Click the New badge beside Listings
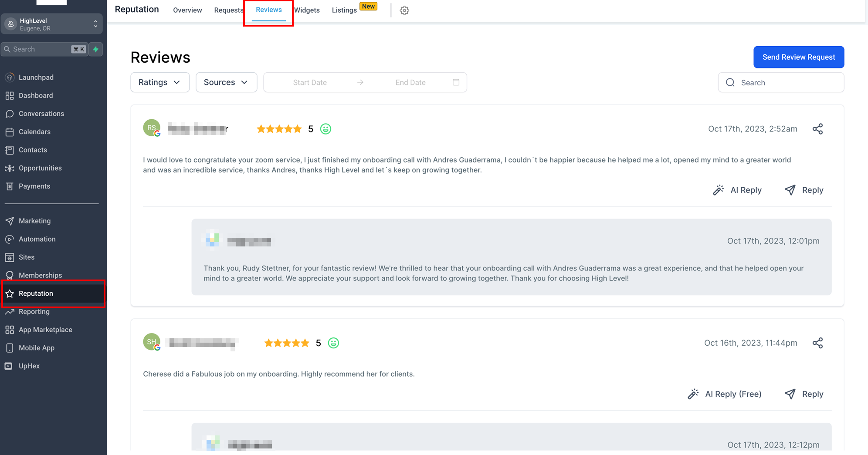 [x=368, y=7]
